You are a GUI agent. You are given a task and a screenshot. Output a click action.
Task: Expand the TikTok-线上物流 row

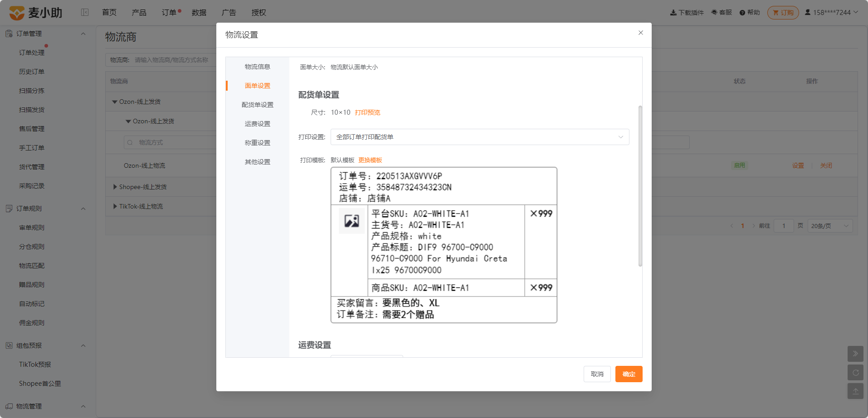click(x=115, y=206)
